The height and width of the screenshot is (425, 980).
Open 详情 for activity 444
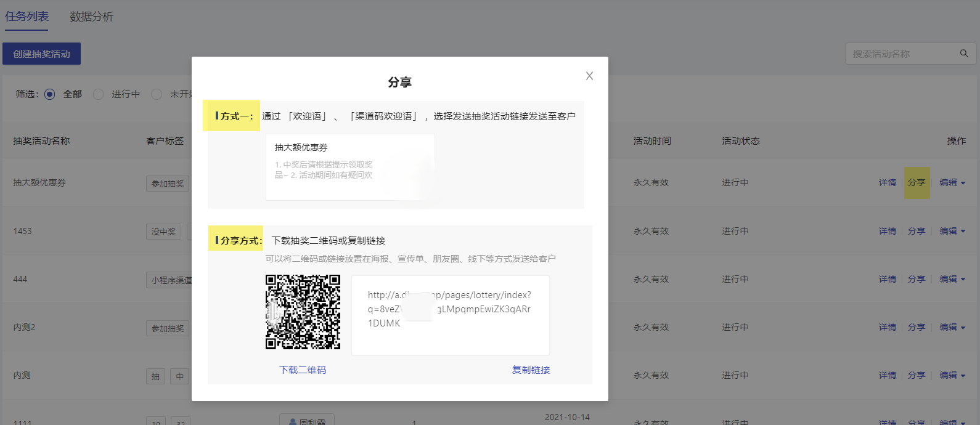pos(888,279)
